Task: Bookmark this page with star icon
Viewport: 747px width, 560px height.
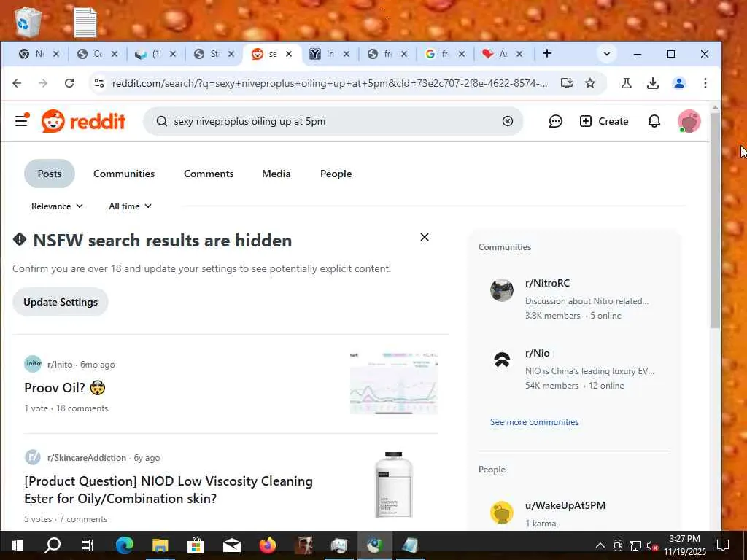Action: [x=589, y=83]
